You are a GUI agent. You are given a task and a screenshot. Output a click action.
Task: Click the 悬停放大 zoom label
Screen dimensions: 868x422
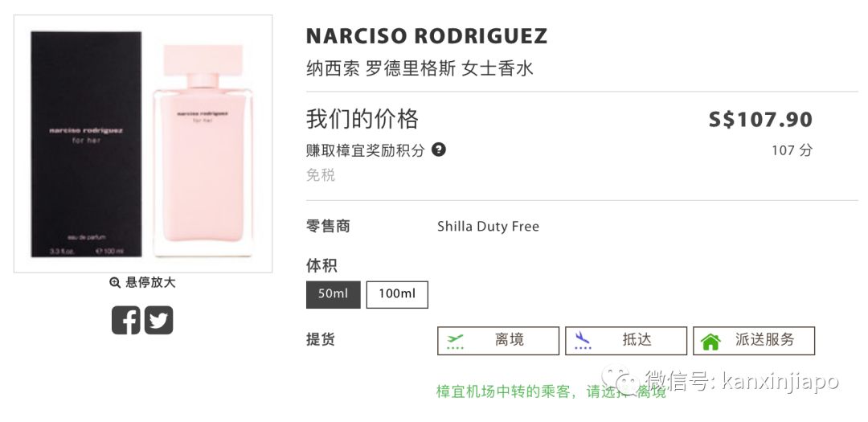pyautogui.click(x=150, y=283)
